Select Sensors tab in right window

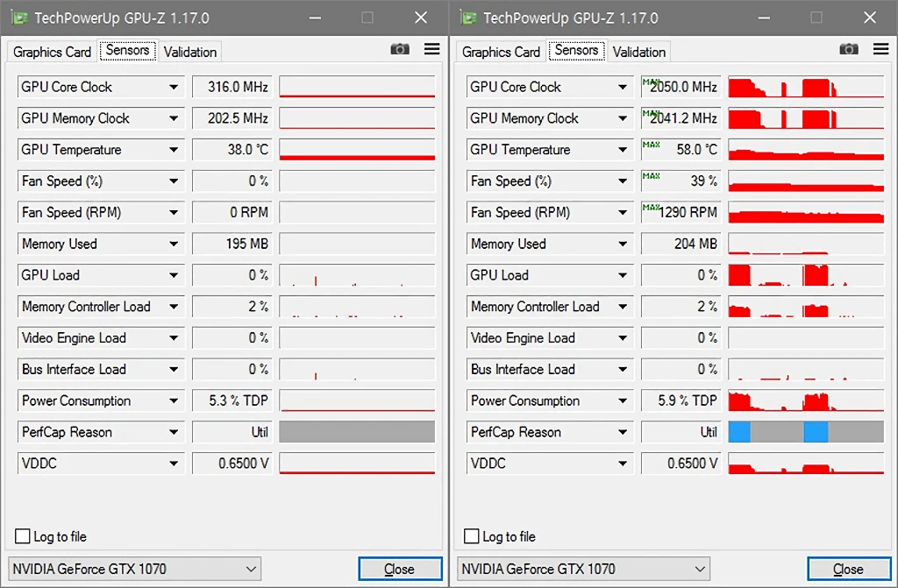pyautogui.click(x=577, y=50)
